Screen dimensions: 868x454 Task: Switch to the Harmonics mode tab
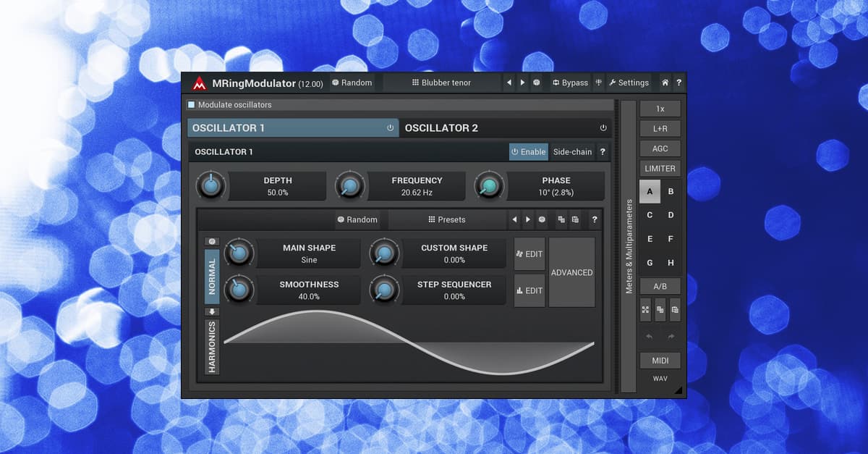(x=211, y=347)
